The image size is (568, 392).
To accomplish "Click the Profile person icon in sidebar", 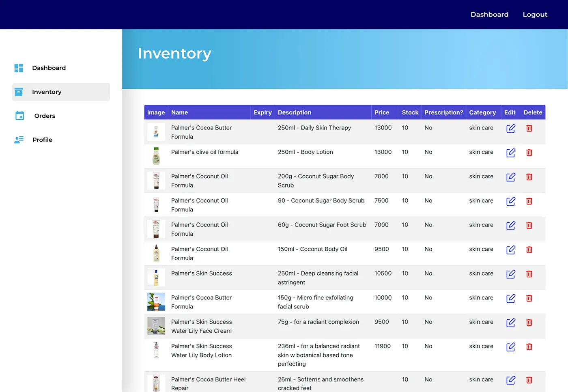I will click(x=19, y=140).
